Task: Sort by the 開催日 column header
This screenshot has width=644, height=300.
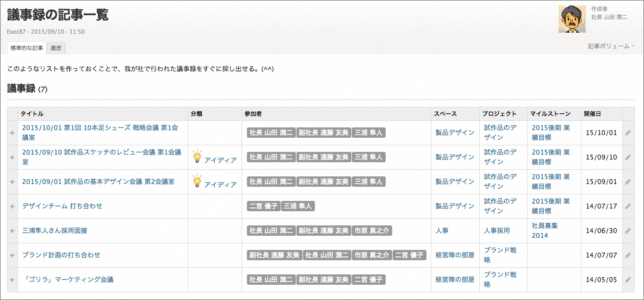Action: pos(593,113)
